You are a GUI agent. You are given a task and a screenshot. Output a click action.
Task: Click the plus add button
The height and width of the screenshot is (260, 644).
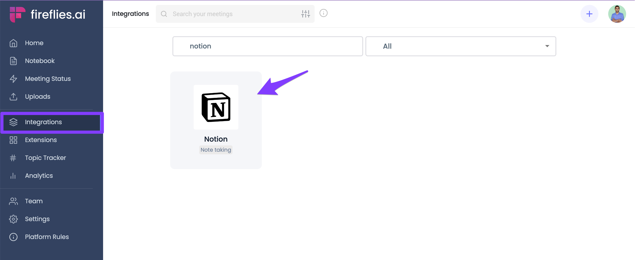point(589,14)
